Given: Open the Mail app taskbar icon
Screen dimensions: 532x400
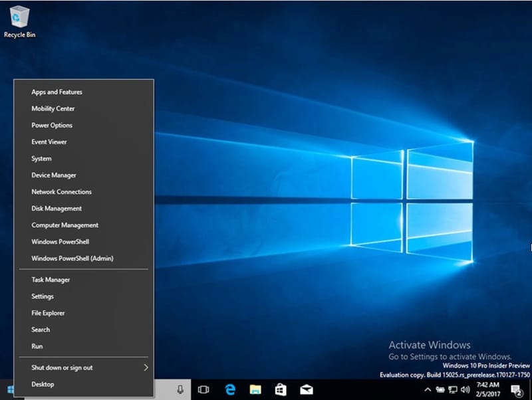Looking at the screenshot, I should [306, 389].
